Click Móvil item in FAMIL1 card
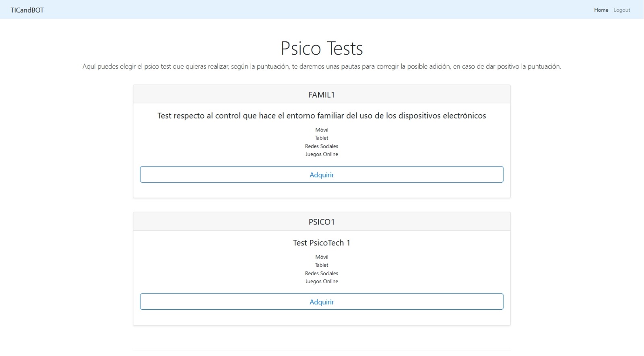 point(322,130)
